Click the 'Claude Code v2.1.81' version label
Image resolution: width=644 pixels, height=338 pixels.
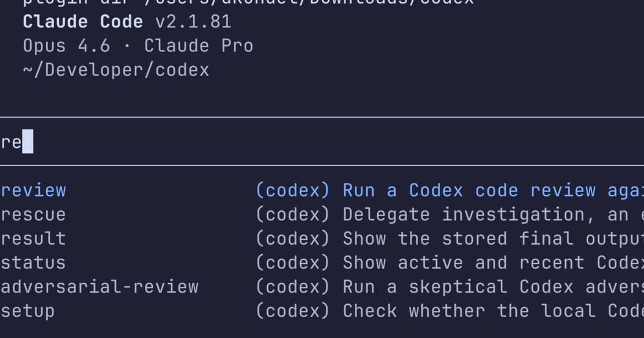[126, 21]
